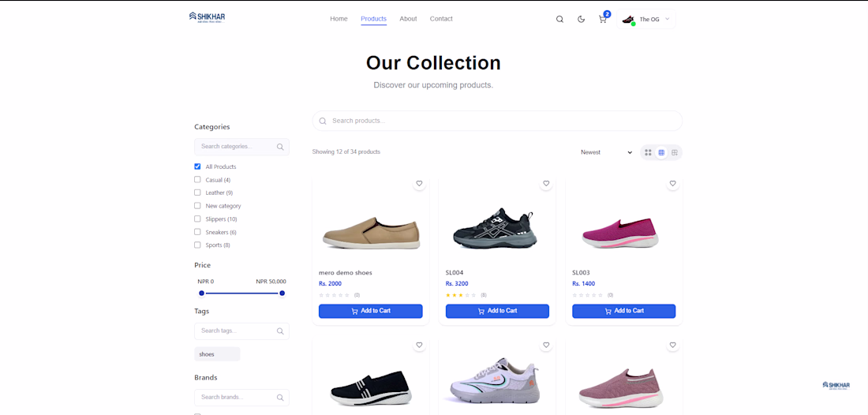
Task: Focus the Search products field
Action: pyautogui.click(x=497, y=122)
